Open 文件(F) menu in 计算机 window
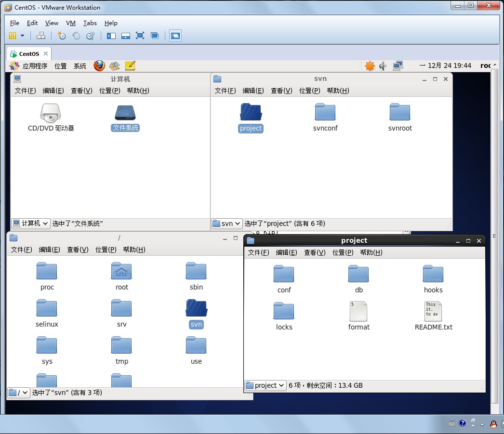 click(25, 91)
